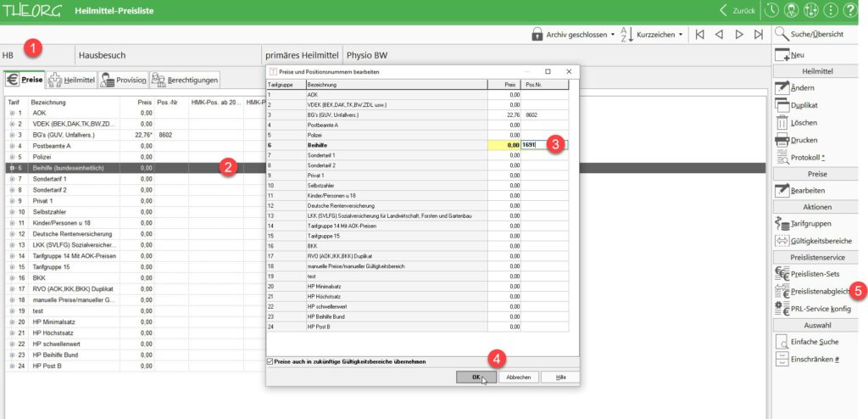Viewport: 868px width, 419px height.
Task: Click the help question mark icon
Action: (x=849, y=10)
